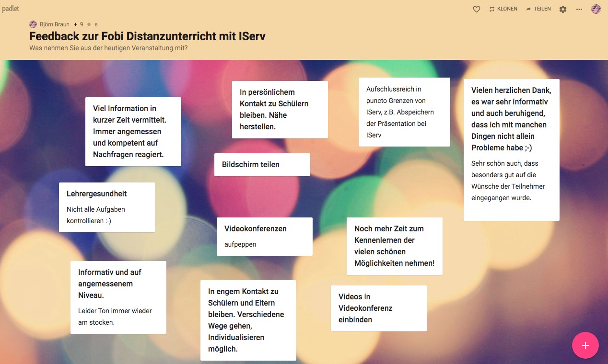Select the 'In persönlichem Kontakt zu Schülern' post
608x364 pixels.
click(280, 110)
